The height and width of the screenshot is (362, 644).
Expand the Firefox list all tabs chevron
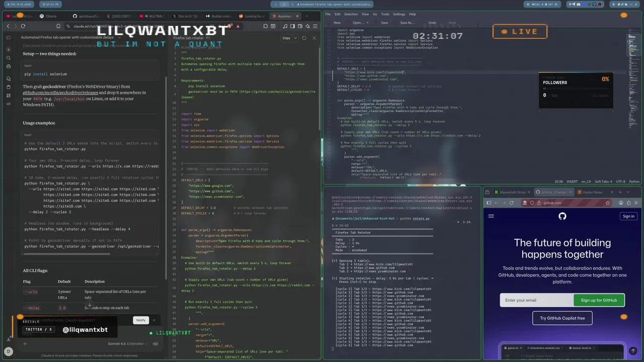(628, 192)
